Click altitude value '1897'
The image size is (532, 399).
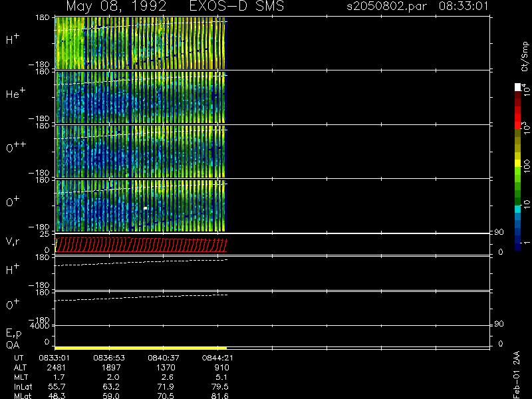pos(111,368)
